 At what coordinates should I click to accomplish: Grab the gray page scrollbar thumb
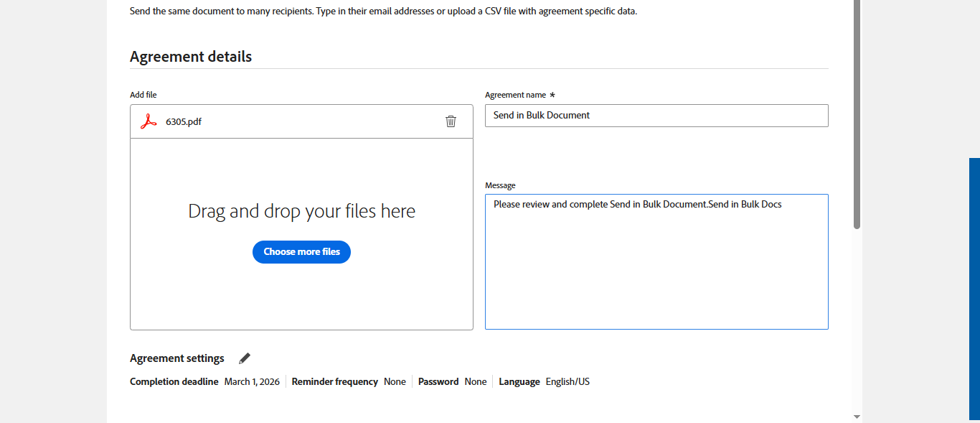(857, 115)
